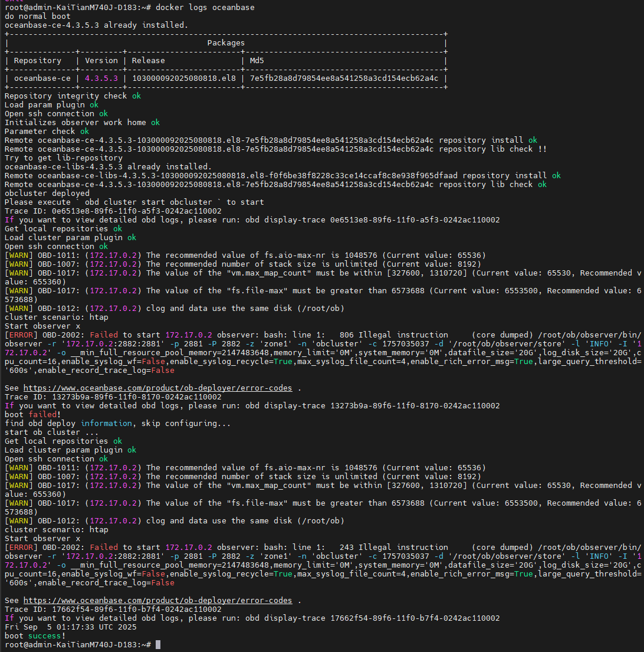Image resolution: width=644 pixels, height=652 pixels.
Task: Click the cursor at the final shell prompt
Action: click(x=158, y=644)
